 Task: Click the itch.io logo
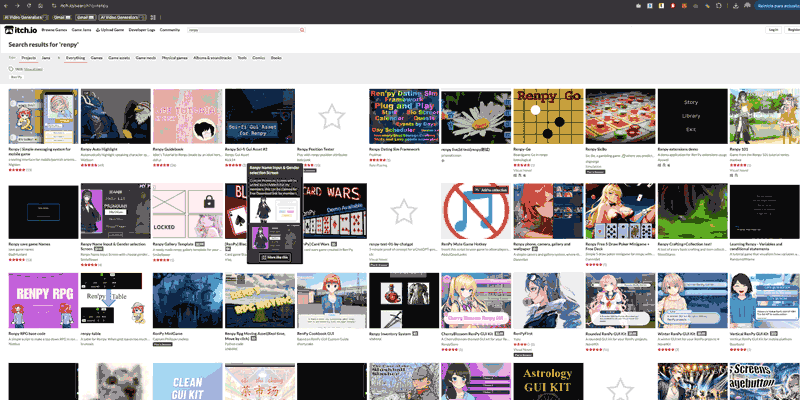21,30
